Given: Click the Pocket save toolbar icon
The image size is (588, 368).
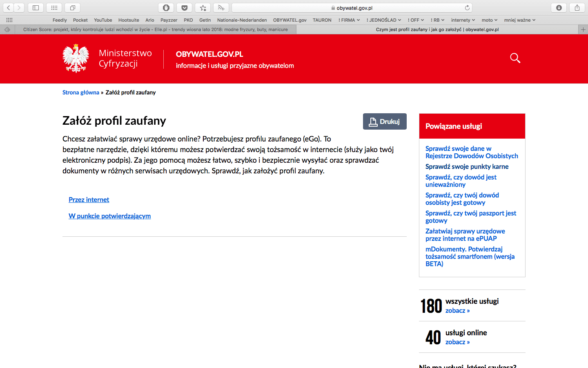Looking at the screenshot, I should [x=185, y=8].
